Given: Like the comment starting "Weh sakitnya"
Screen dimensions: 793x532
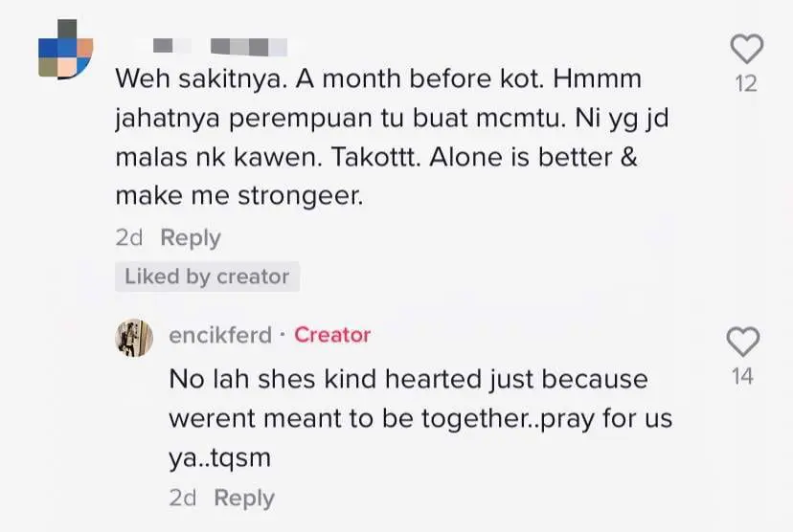Looking at the screenshot, I should click(x=745, y=49).
